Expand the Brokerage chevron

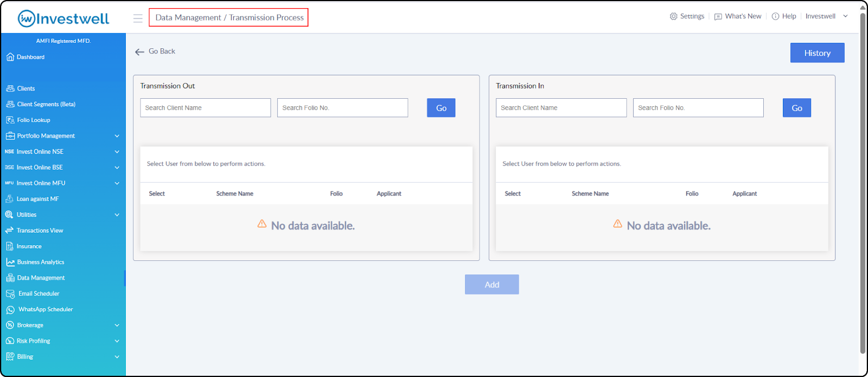click(x=117, y=325)
